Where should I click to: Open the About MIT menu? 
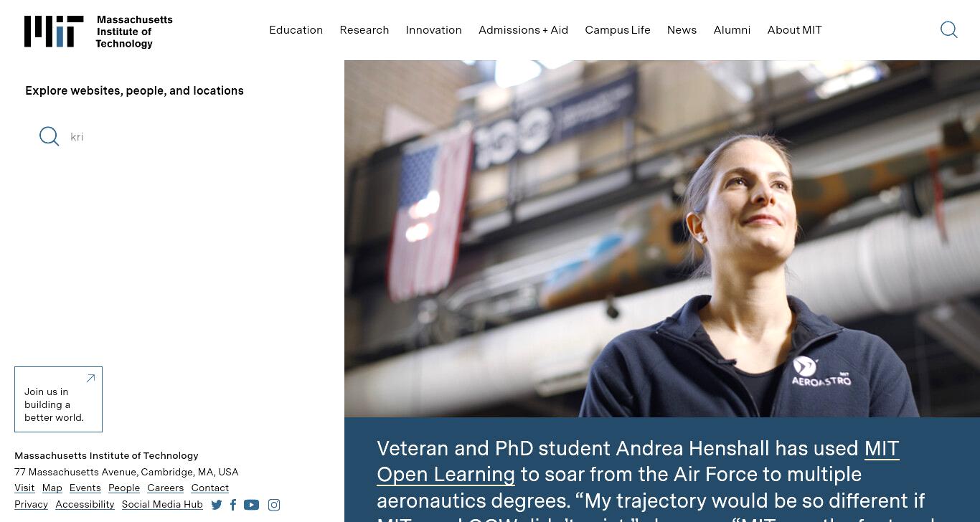pyautogui.click(x=794, y=30)
